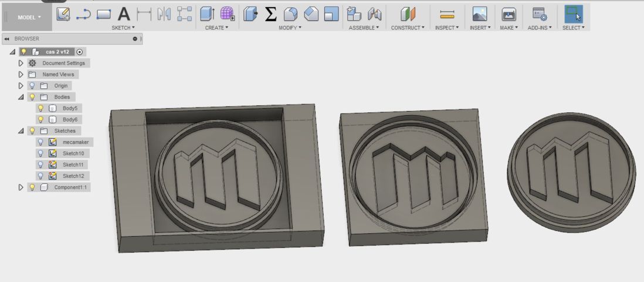Toggle visibility bulb of Component1:1

(x=32, y=187)
